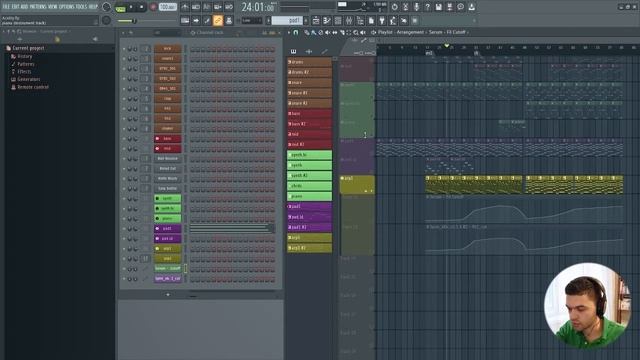Click the one-click audio recording microphone icon
This screenshot has width=640, height=360.
416,7
